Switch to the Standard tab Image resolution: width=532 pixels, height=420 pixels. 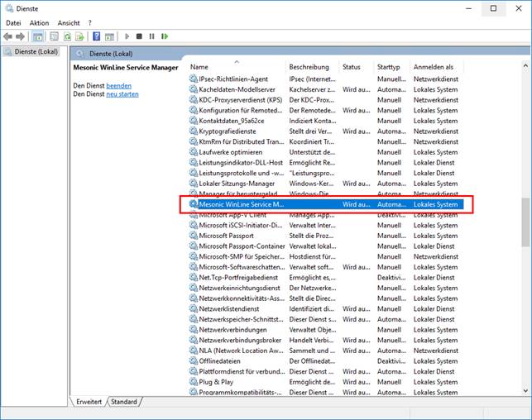point(124,402)
